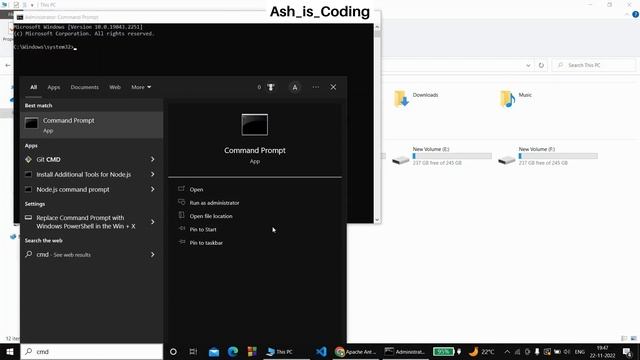Screen dimensions: 640x360
Task: Click the volume speaker tray icon
Action: click(567, 351)
